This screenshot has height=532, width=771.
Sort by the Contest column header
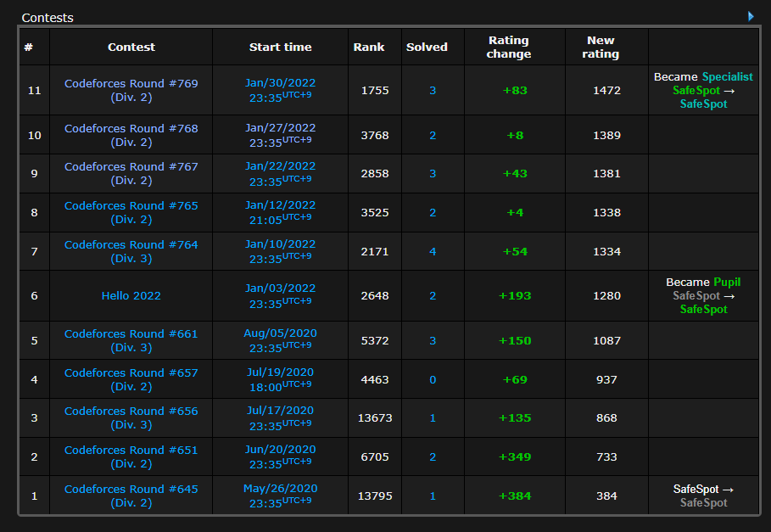[x=131, y=48]
